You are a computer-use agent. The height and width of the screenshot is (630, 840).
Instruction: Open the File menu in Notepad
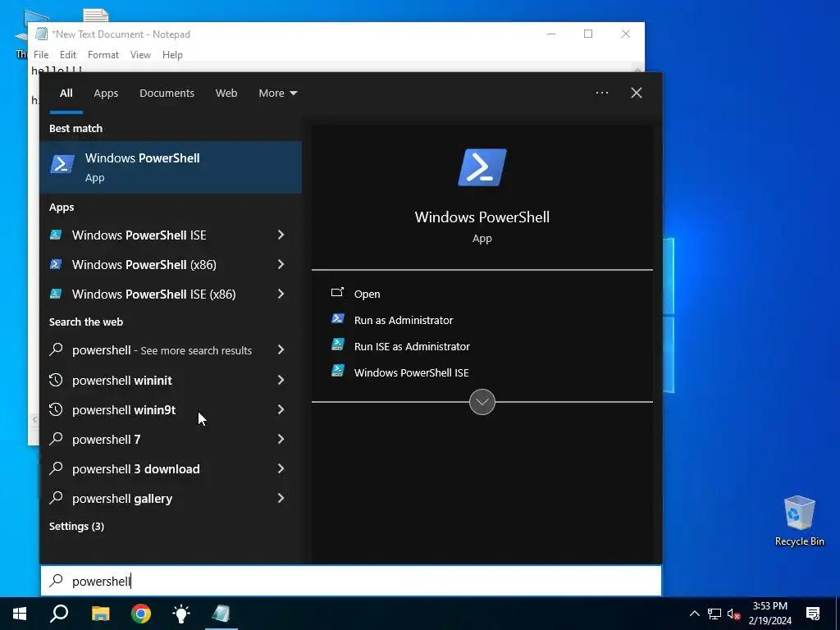click(41, 55)
